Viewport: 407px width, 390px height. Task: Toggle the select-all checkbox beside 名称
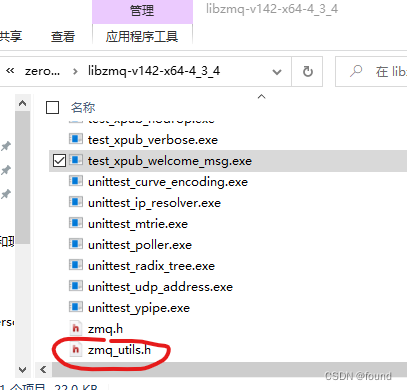52,108
